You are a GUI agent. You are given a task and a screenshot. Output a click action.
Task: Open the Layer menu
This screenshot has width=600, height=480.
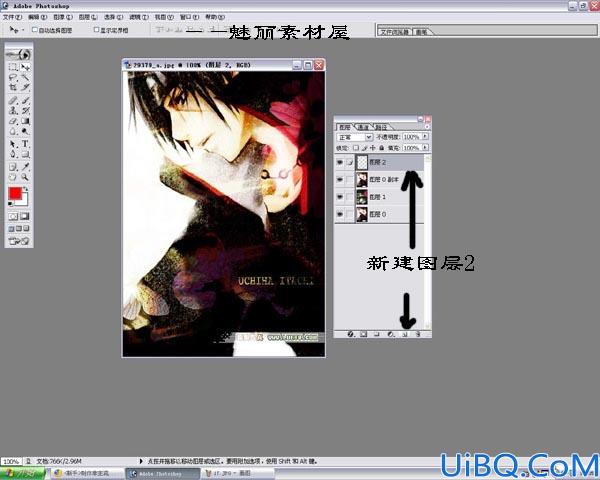[88, 17]
